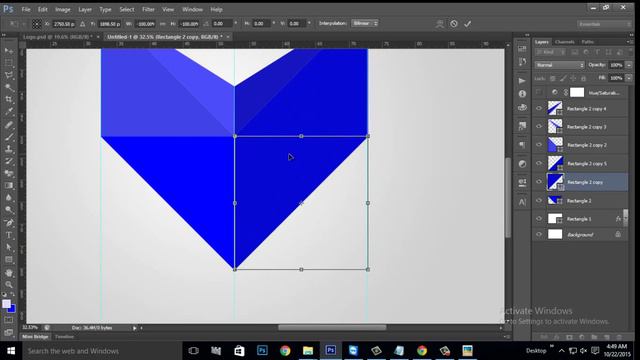Hide the Rectangle 2 copy 3 layer

coord(539,127)
